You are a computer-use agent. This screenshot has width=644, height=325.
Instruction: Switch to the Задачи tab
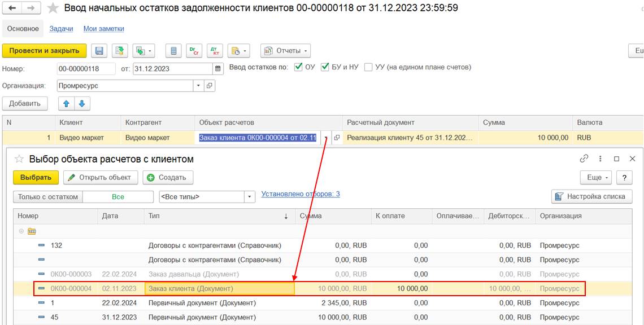tap(61, 29)
